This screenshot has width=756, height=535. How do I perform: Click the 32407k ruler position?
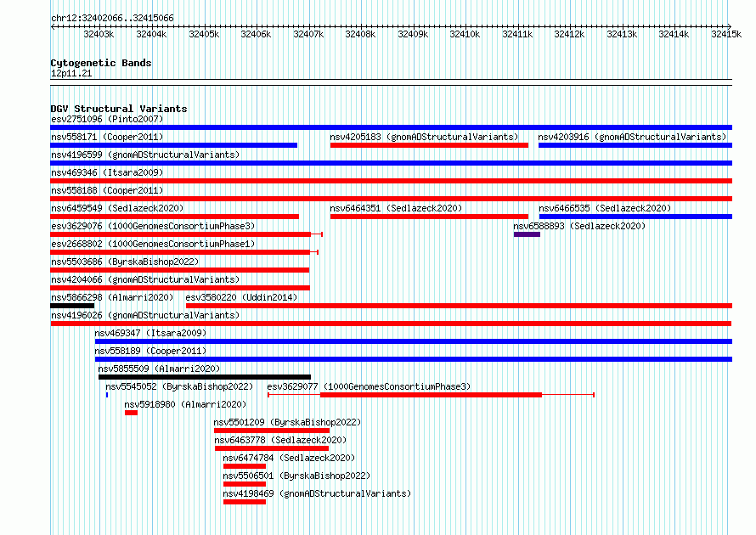(x=308, y=34)
